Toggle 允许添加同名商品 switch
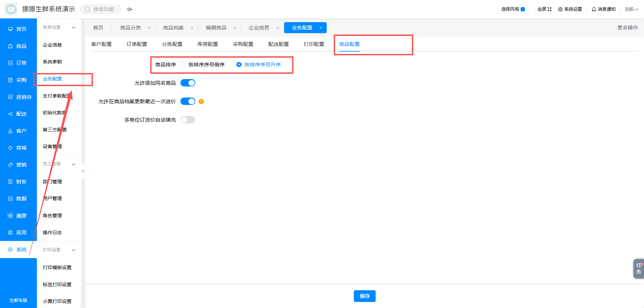 [x=188, y=83]
